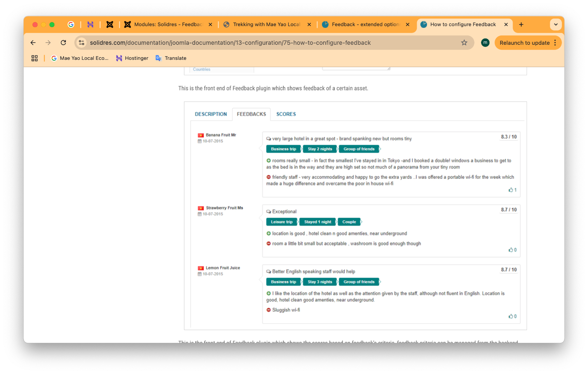The image size is (588, 374).
Task: Open the apps grid icon in the bookmarks bar
Action: point(35,58)
